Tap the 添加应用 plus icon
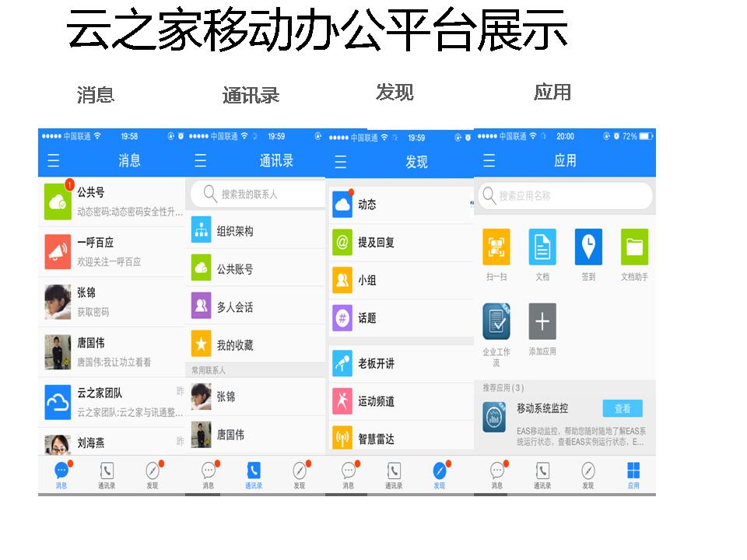This screenshot has height=560, width=747. pyautogui.click(x=542, y=321)
